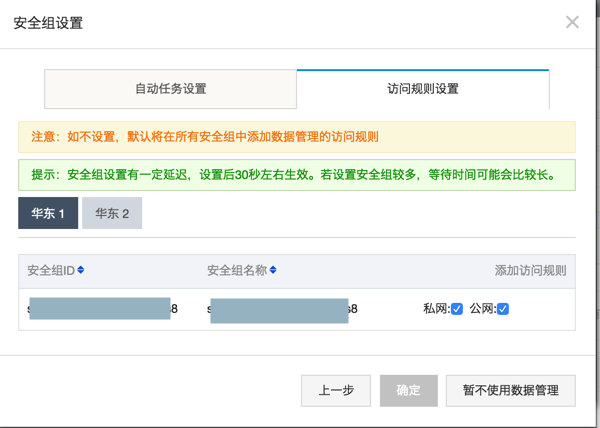Click 暂不使用数据管理 button

[x=511, y=390]
